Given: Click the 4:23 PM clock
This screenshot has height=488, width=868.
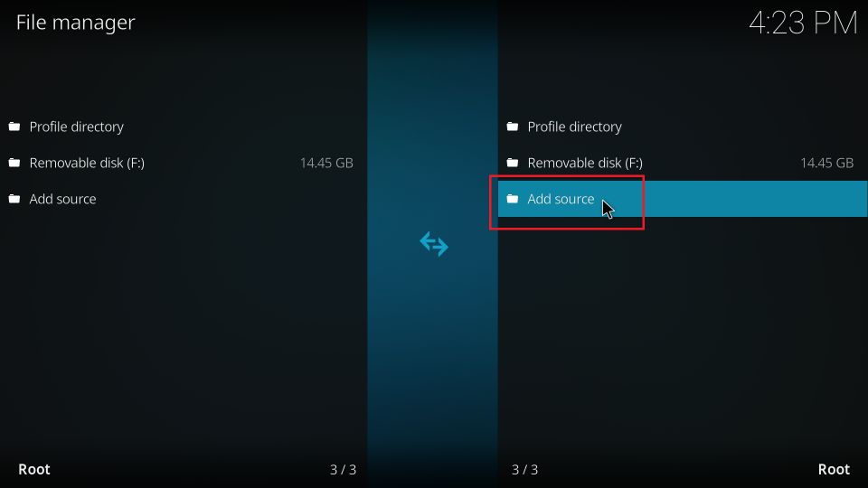Looking at the screenshot, I should [x=803, y=23].
